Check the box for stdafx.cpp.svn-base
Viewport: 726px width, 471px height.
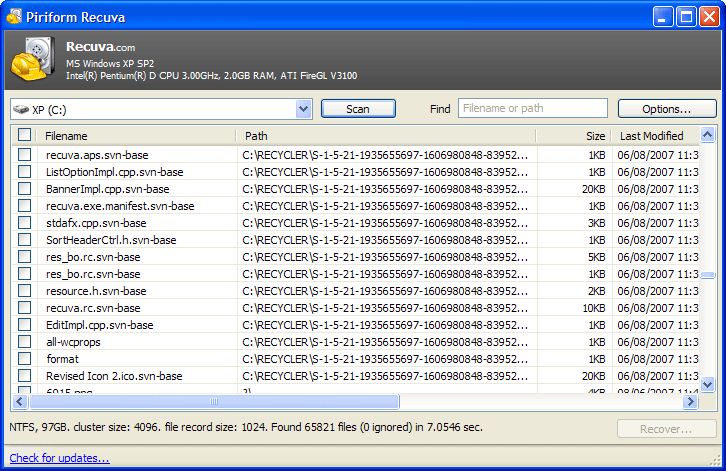click(x=25, y=222)
